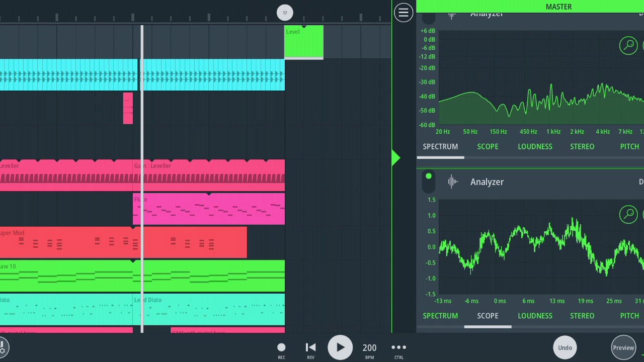
Task: Select the SPECTRUM tab in the upper analyzer
Action: coord(440,147)
